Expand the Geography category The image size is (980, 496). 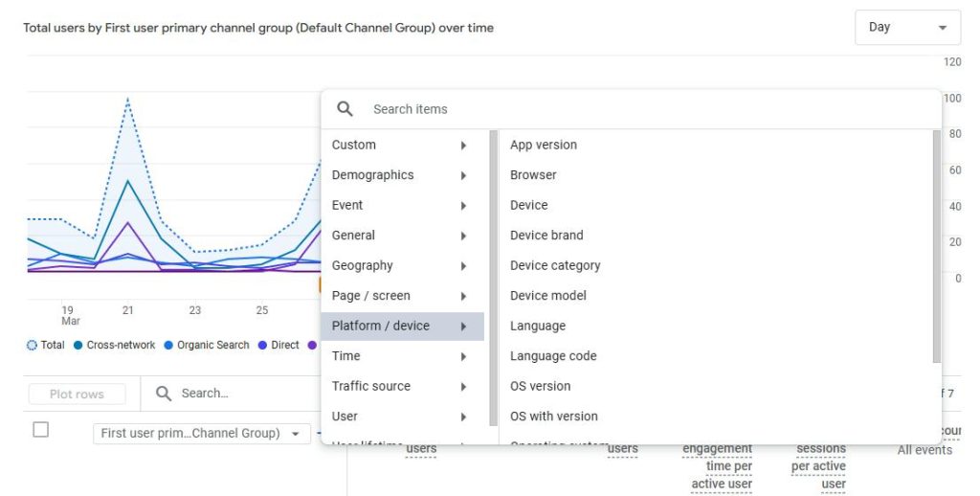click(403, 266)
